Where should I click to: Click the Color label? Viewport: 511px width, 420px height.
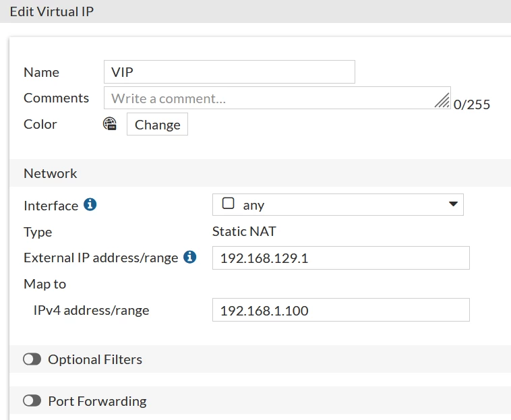(x=40, y=124)
